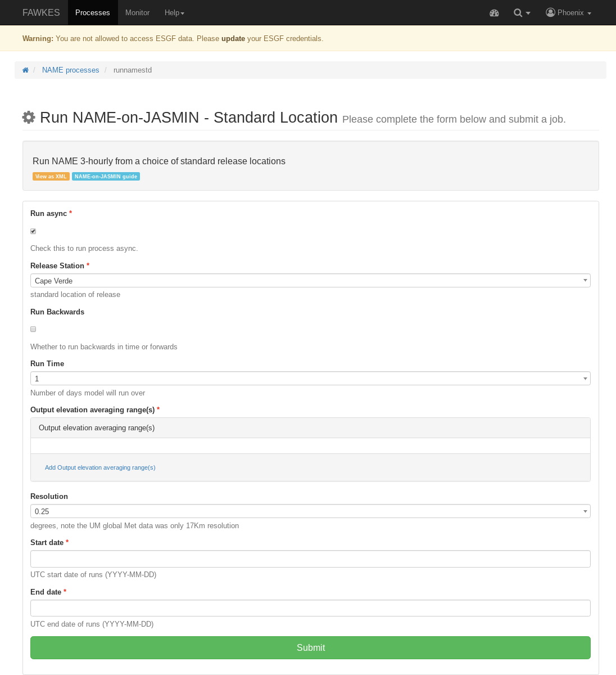Enable the Run Backwards checkbox

33,329
